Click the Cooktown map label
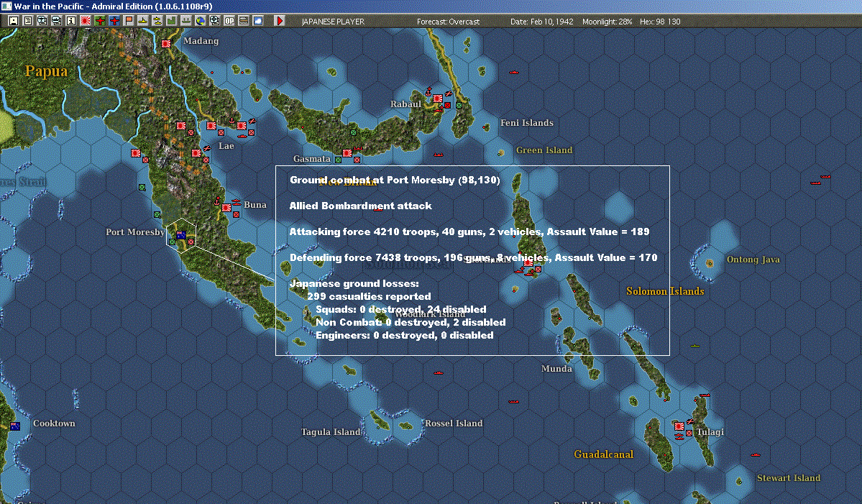Screen dimensions: 862x504 pyautogui.click(x=54, y=423)
